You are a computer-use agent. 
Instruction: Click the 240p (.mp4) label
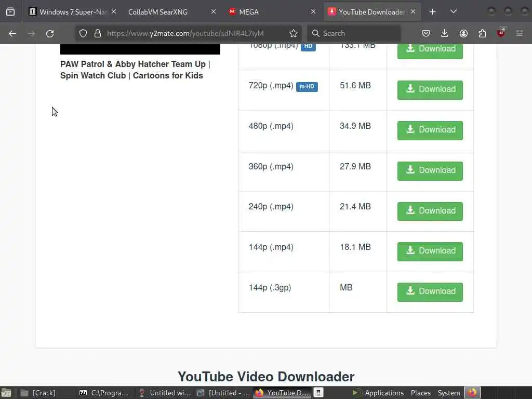(x=271, y=207)
